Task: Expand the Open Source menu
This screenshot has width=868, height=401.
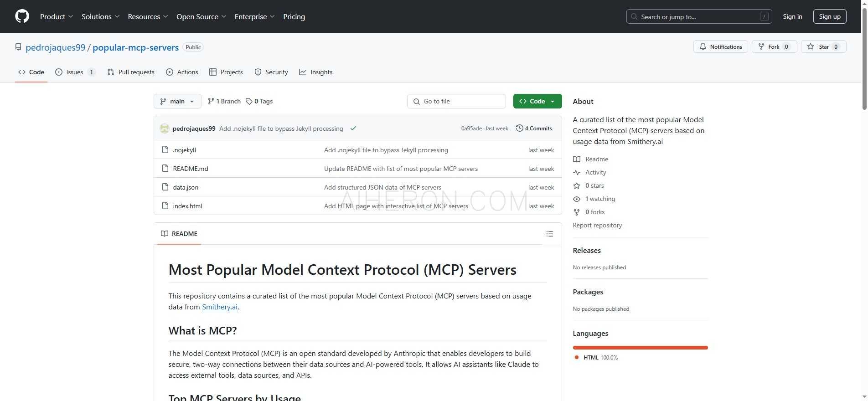Action: tap(201, 16)
